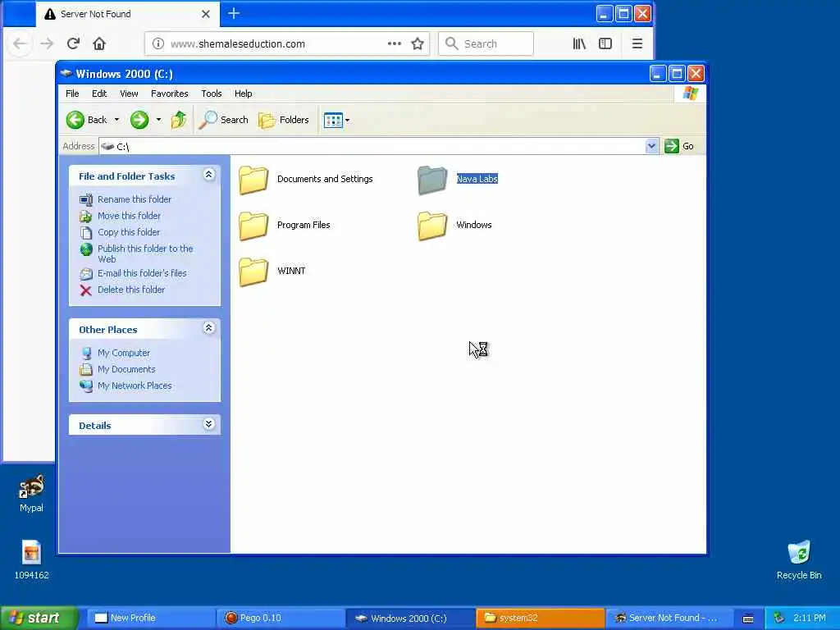
Task: Collapse the Other Places panel
Action: click(208, 328)
